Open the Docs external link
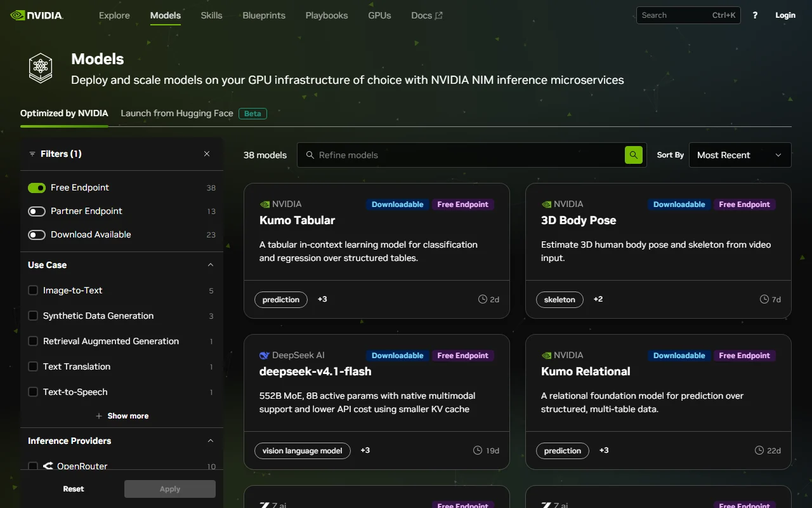Viewport: 812px width, 508px height. coord(427,15)
